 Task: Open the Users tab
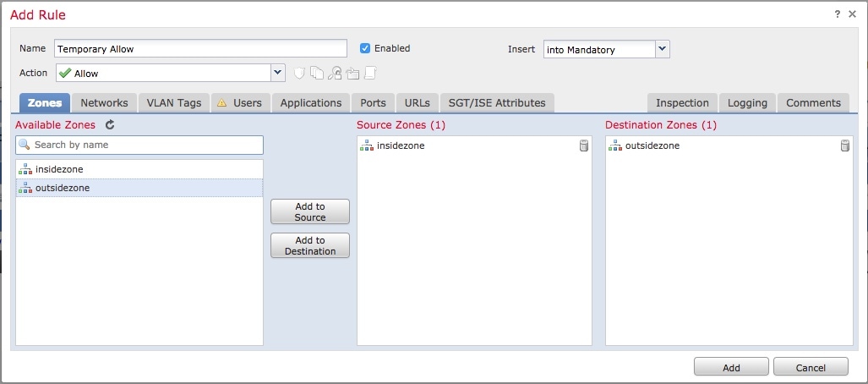point(241,103)
